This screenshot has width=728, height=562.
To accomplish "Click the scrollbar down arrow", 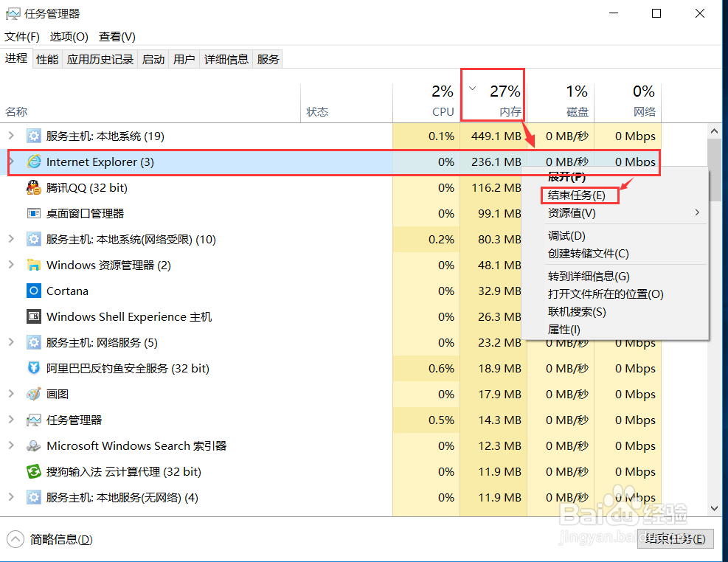I will click(714, 509).
